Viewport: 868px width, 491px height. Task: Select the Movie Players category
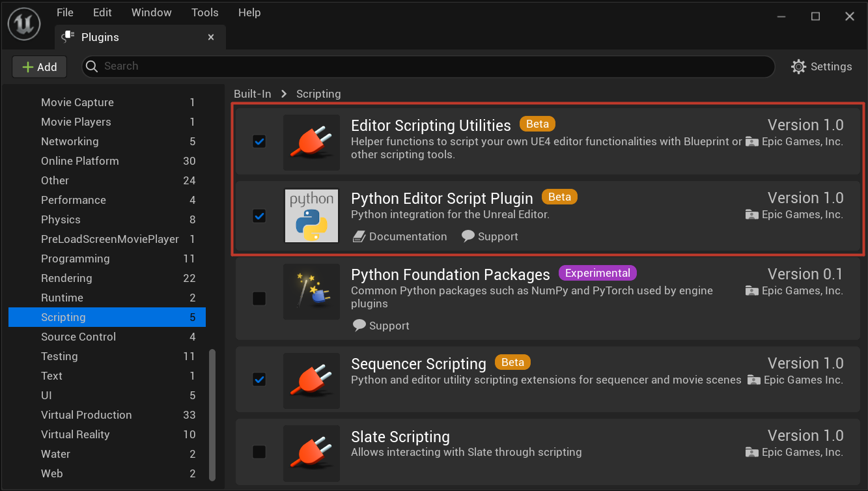pos(107,122)
